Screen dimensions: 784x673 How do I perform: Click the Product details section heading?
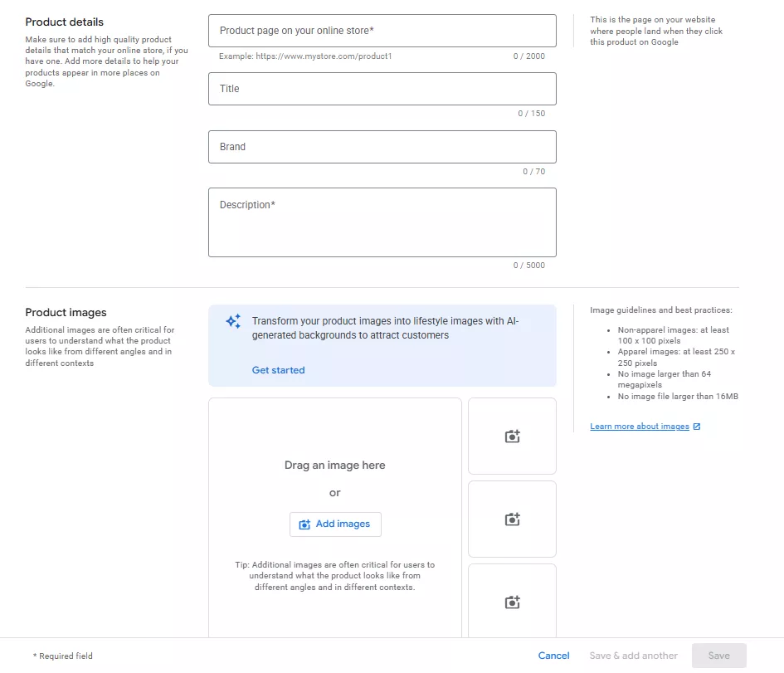tap(64, 22)
